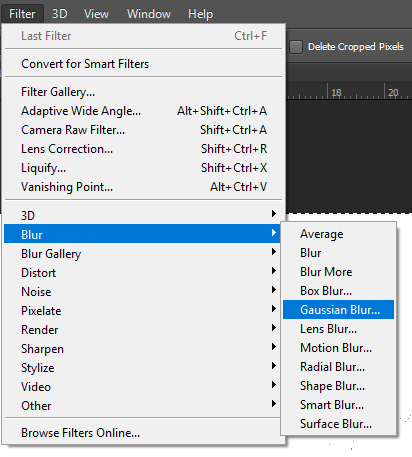Open the 3D menu in menu bar
This screenshot has height=457, width=412.
[60, 14]
